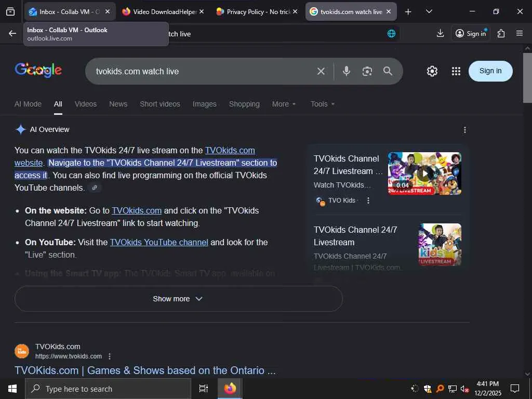Click the AI Overview sparkle icon
The width and height of the screenshot is (532, 399).
(21, 129)
